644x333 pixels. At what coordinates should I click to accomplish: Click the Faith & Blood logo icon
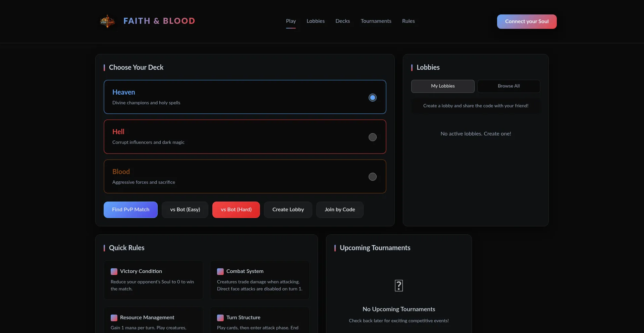pyautogui.click(x=107, y=21)
